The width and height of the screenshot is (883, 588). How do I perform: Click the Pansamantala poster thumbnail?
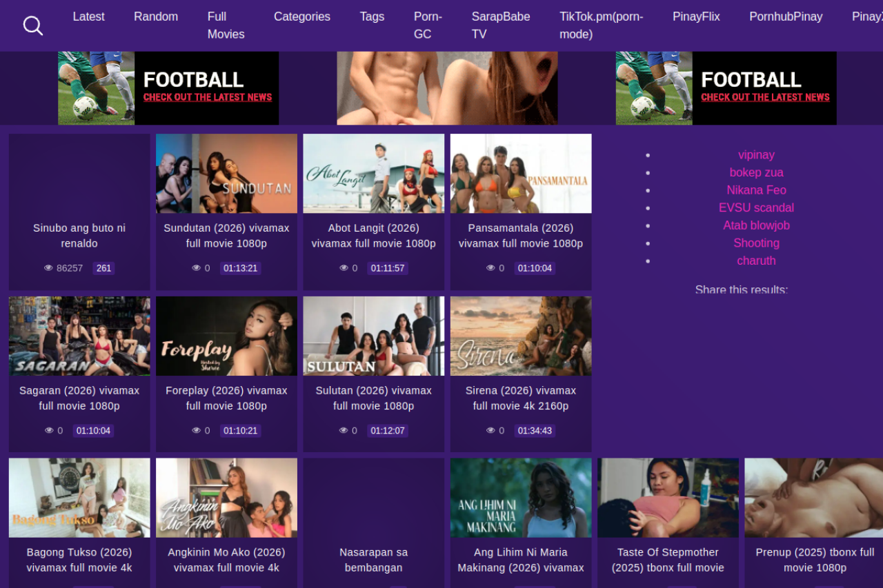[521, 173]
